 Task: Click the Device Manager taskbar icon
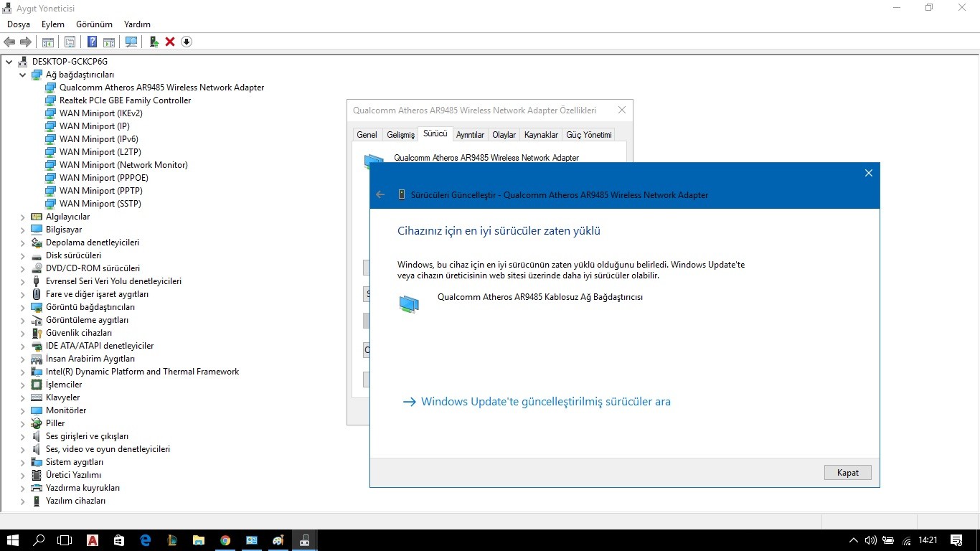coord(305,540)
